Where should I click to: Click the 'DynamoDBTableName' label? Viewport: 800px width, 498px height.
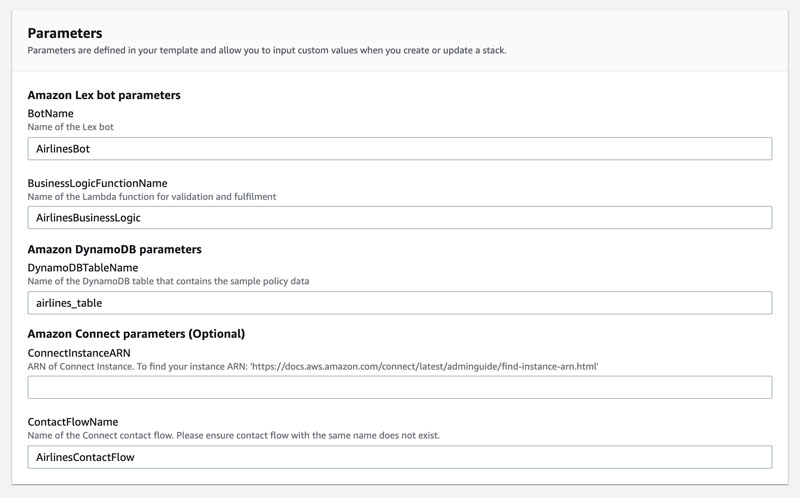[83, 268]
